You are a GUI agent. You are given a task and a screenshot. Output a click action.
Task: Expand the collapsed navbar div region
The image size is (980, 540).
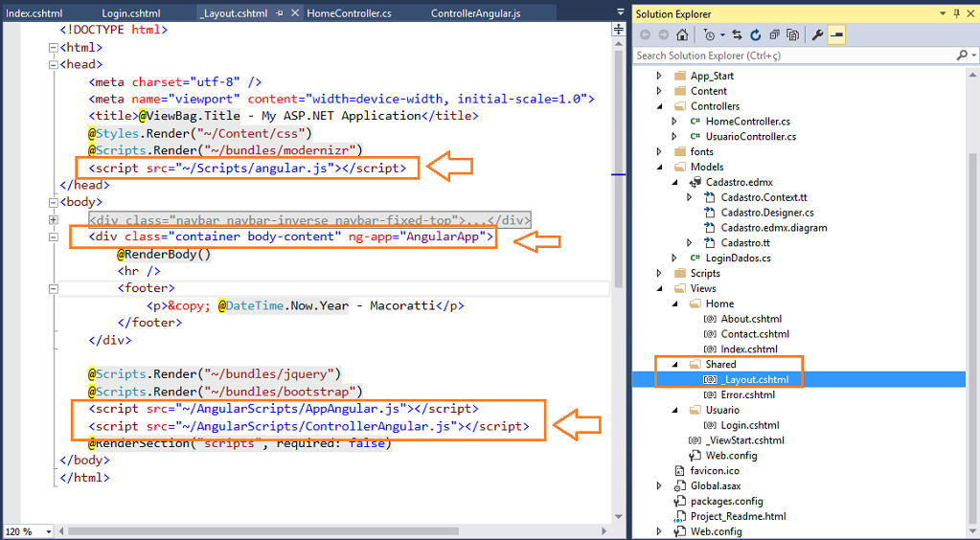tap(53, 220)
